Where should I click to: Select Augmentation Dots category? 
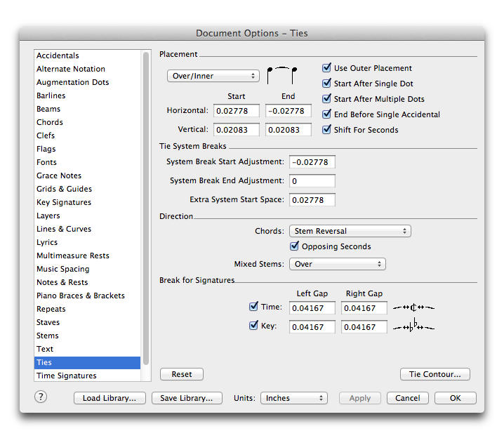click(x=88, y=82)
